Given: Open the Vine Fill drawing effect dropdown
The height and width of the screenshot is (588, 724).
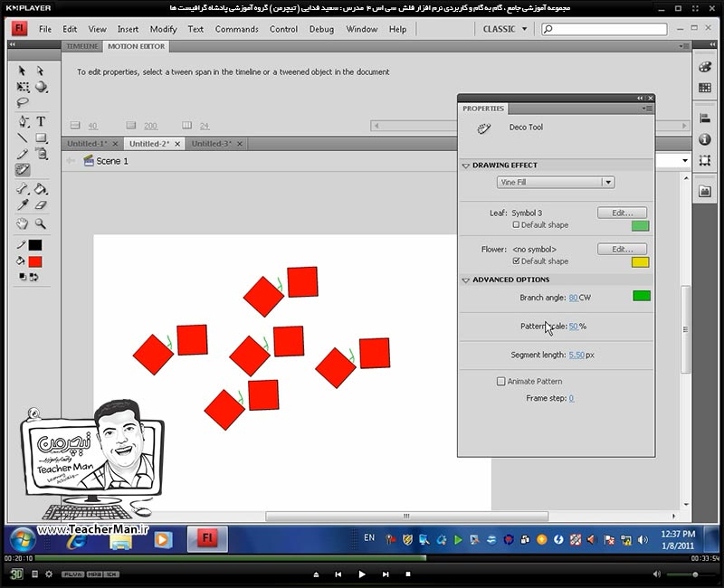Looking at the screenshot, I should tap(556, 183).
